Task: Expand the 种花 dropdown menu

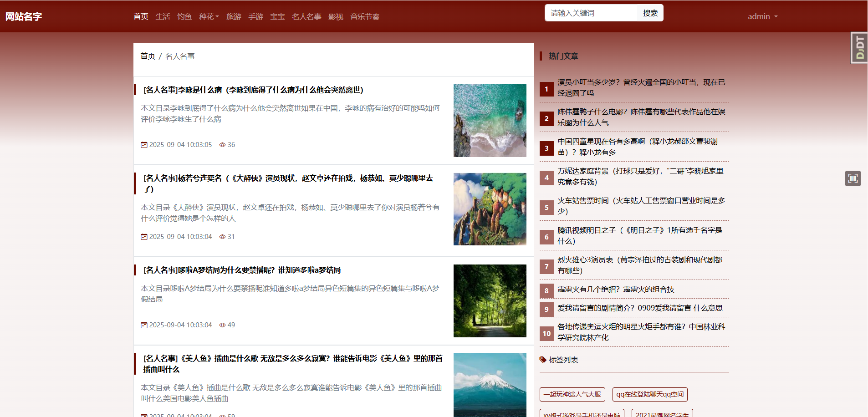Action: click(x=209, y=16)
